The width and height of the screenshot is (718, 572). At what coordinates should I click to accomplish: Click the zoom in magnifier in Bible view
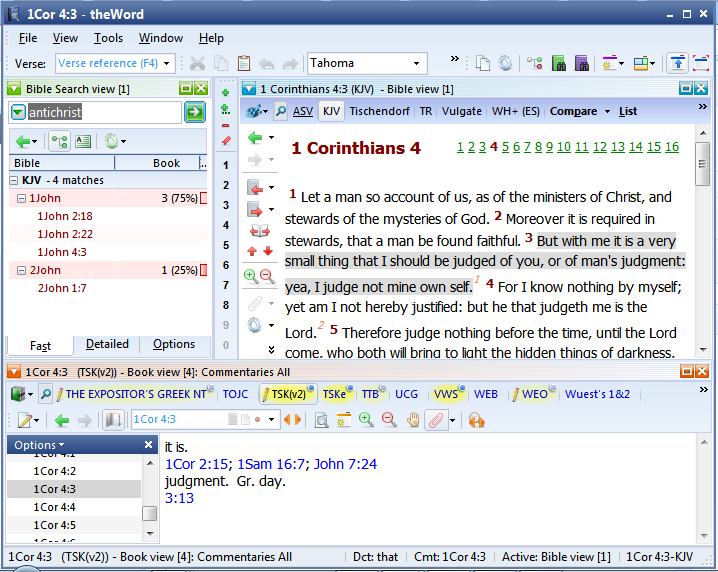click(x=250, y=275)
